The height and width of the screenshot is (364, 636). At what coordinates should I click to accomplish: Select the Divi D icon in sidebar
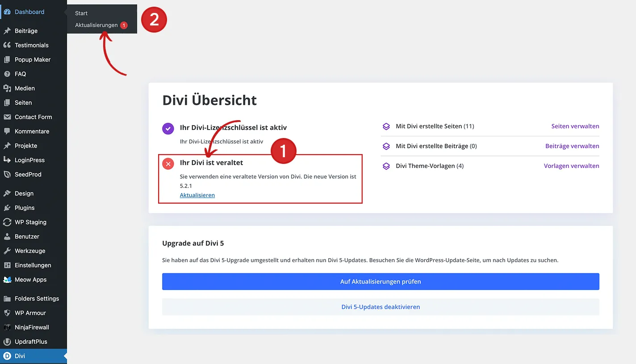point(8,356)
